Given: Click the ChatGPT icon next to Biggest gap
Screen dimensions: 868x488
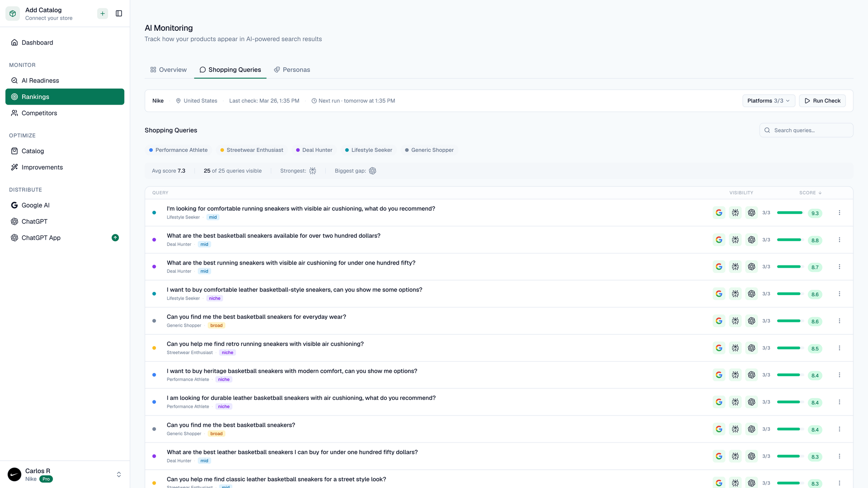Looking at the screenshot, I should tap(372, 171).
